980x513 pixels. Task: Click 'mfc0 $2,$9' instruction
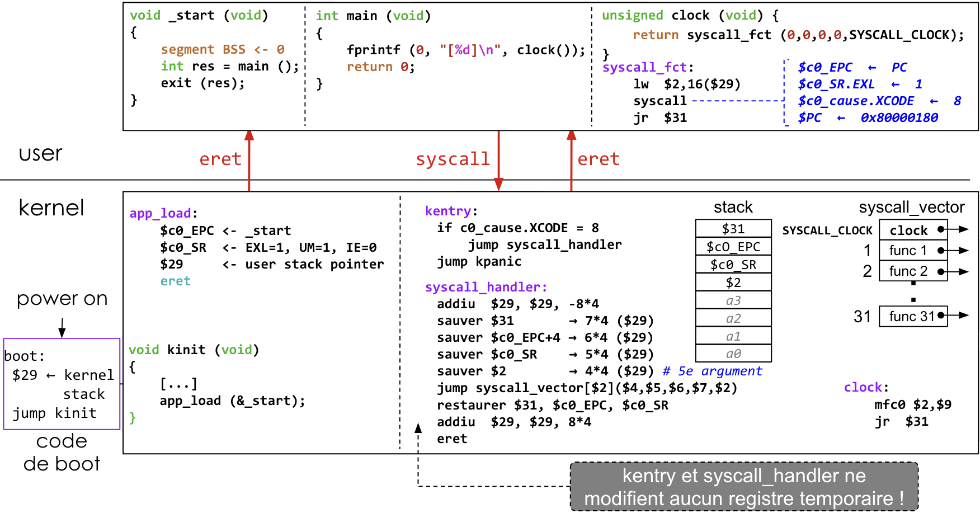point(913,405)
